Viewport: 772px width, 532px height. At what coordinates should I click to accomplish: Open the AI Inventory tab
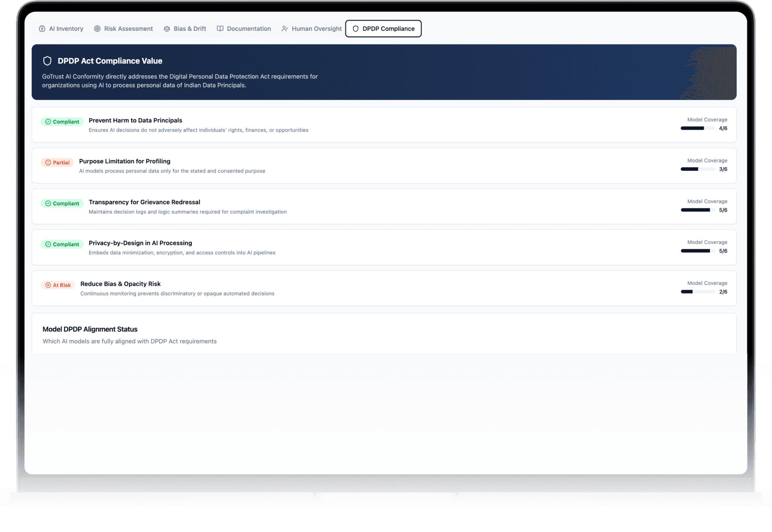(61, 29)
